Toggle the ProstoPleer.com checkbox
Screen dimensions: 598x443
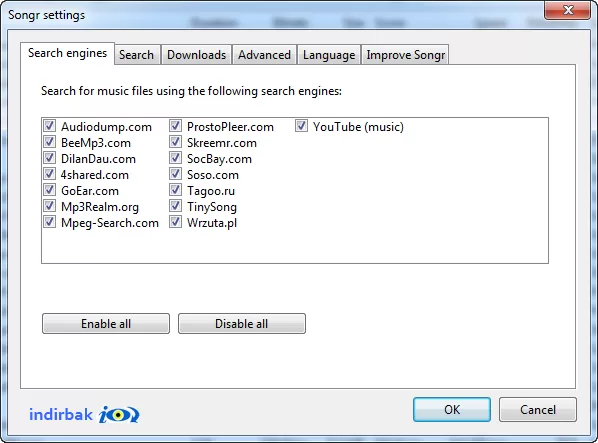click(175, 126)
